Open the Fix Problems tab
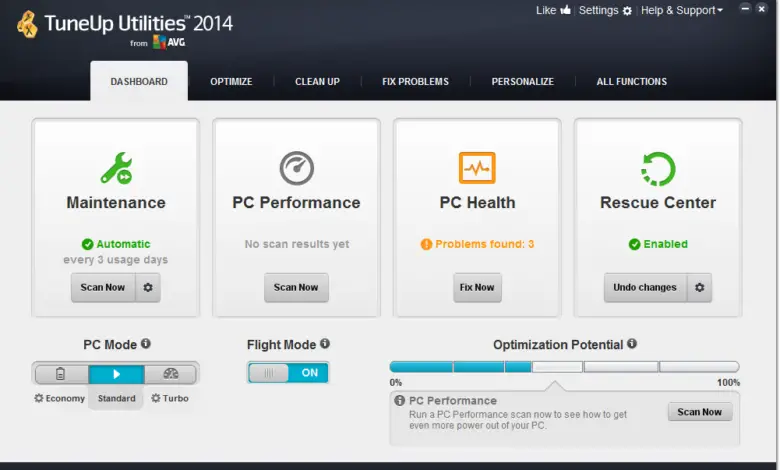 click(x=415, y=82)
